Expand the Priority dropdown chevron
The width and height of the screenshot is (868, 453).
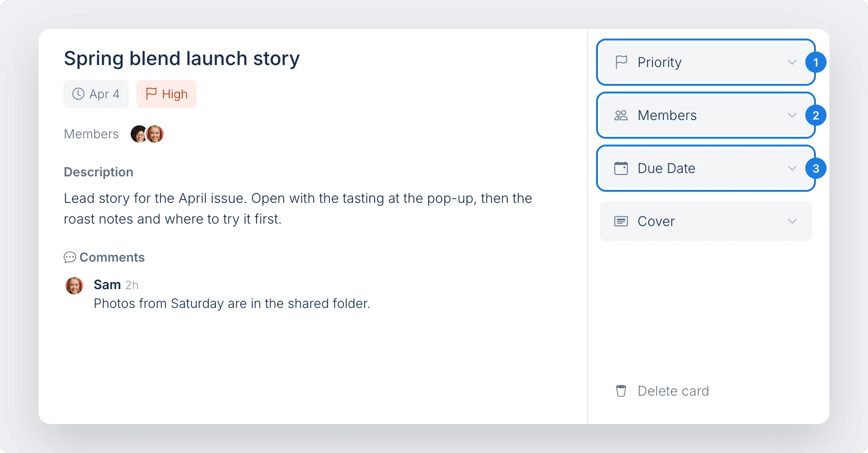click(792, 62)
